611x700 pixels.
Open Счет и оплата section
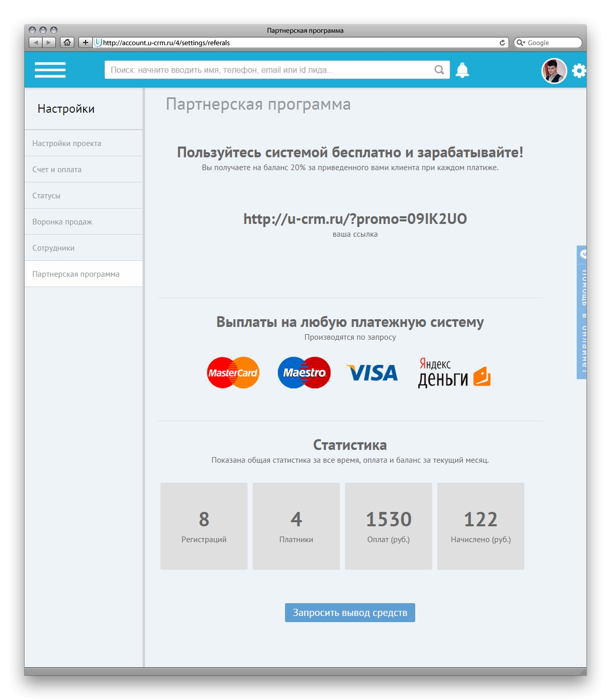pyautogui.click(x=84, y=169)
